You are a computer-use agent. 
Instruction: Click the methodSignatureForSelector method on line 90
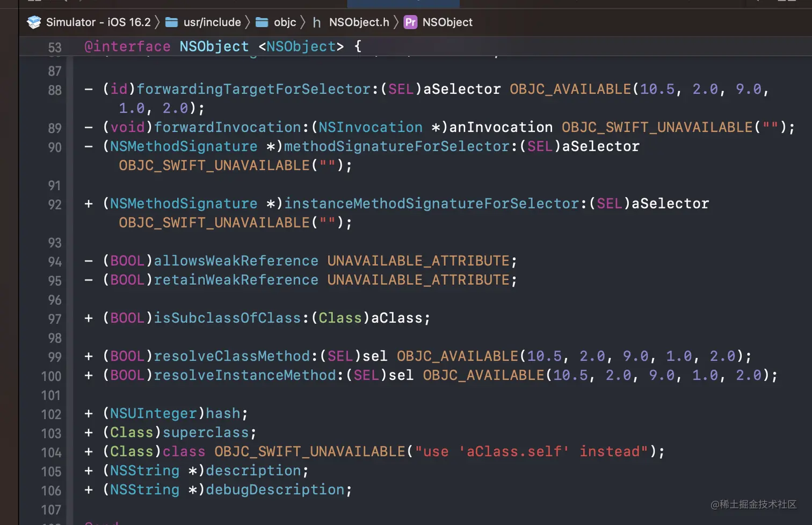(x=397, y=146)
